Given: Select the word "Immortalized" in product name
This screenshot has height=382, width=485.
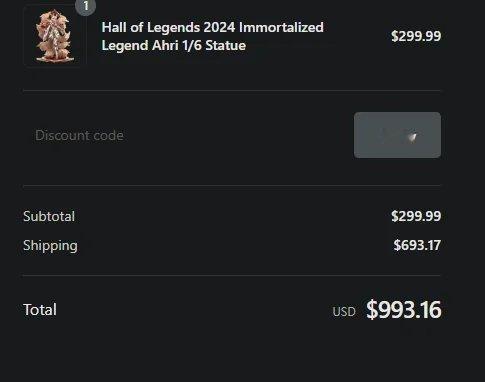Looking at the screenshot, I should (281, 27).
